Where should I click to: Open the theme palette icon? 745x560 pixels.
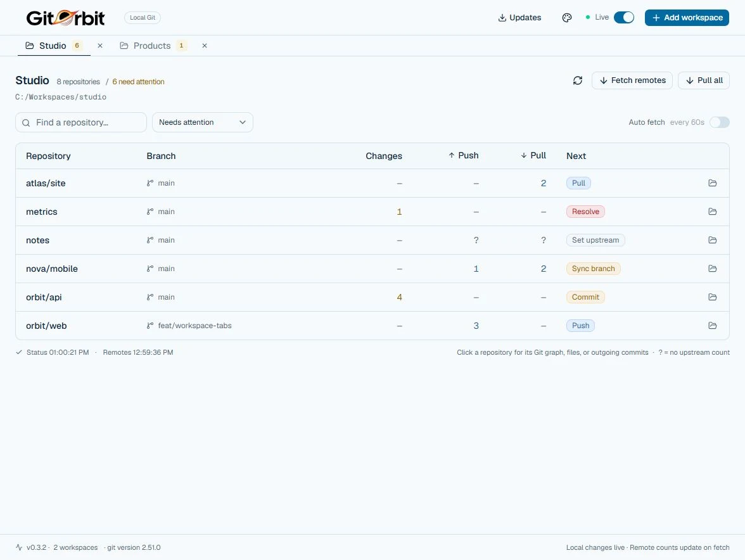[x=567, y=18]
